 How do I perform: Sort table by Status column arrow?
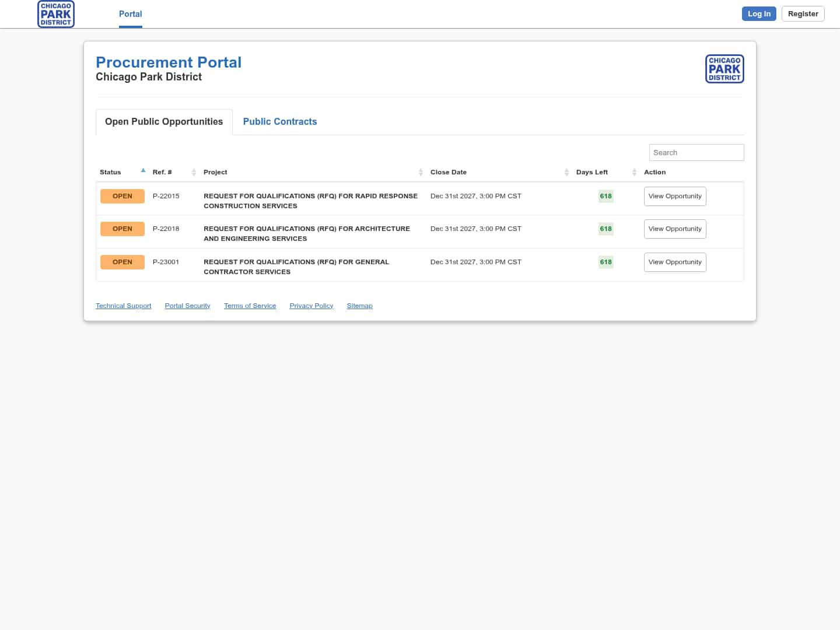coord(143,171)
